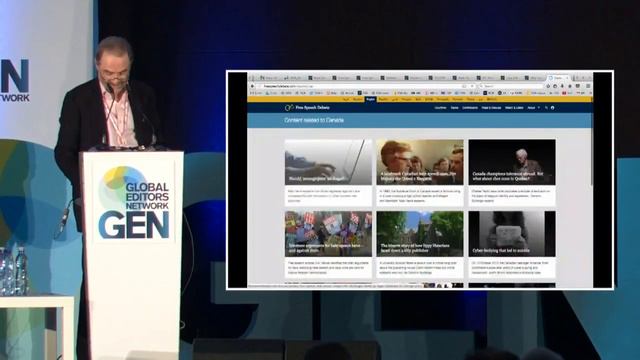The image size is (640, 360).
Task: Open the Queen v Keegstra hate speech article
Action: tap(420, 162)
